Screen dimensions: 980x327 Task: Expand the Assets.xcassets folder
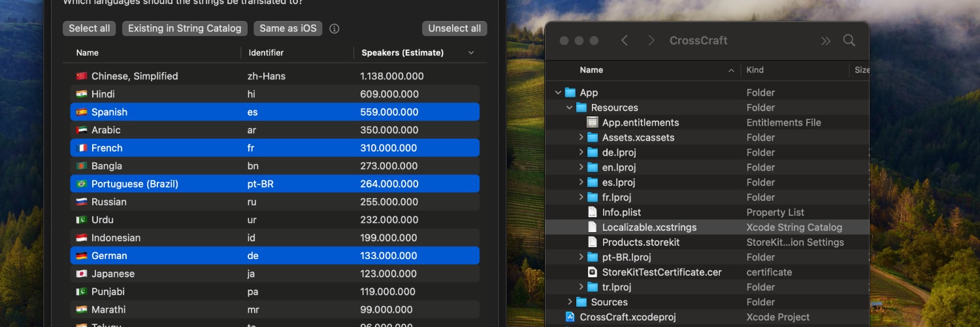(x=581, y=137)
